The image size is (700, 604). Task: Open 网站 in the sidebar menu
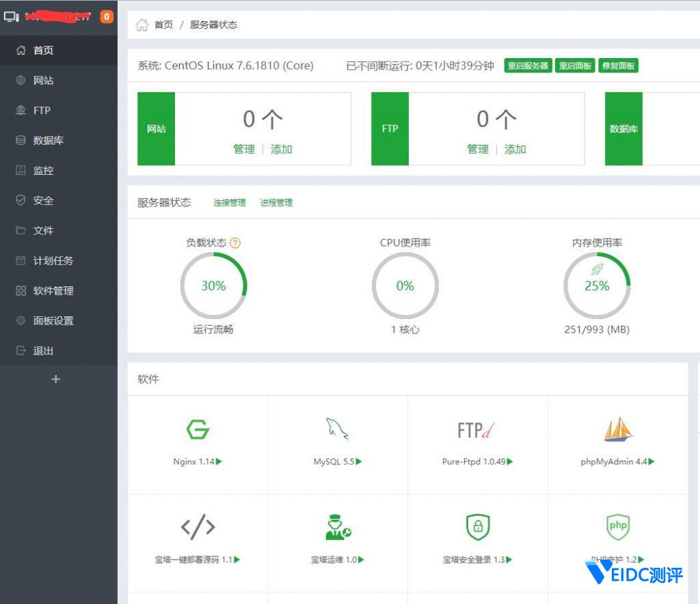click(43, 81)
